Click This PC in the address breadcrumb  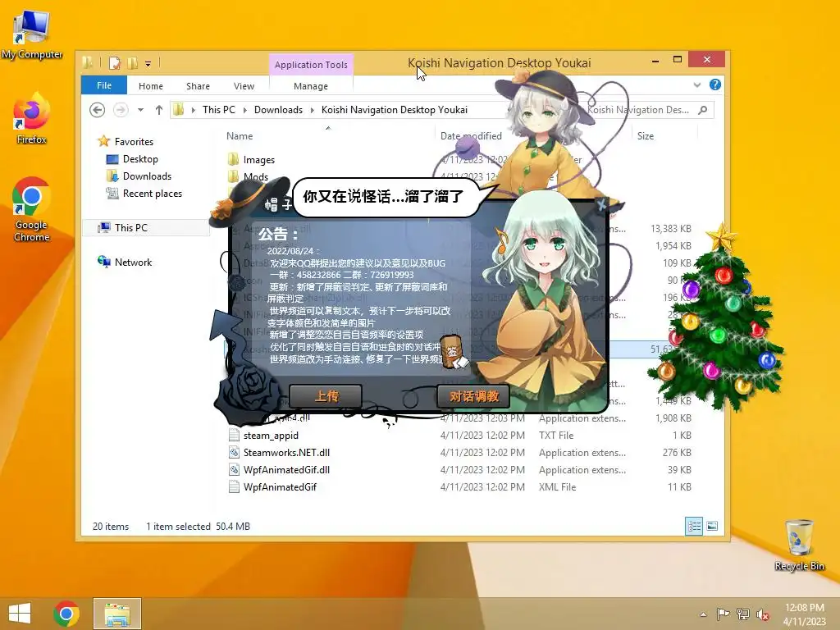218,110
